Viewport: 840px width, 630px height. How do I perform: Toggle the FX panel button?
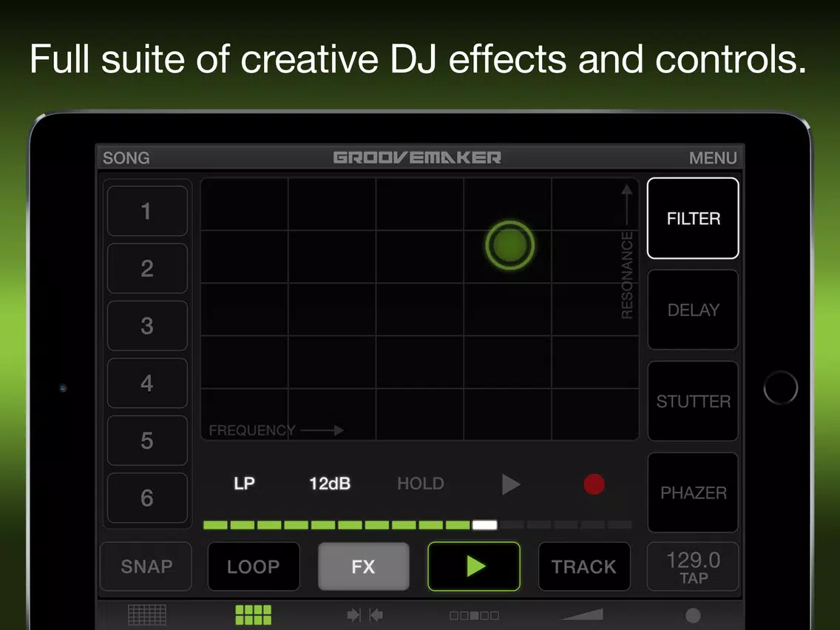364,567
